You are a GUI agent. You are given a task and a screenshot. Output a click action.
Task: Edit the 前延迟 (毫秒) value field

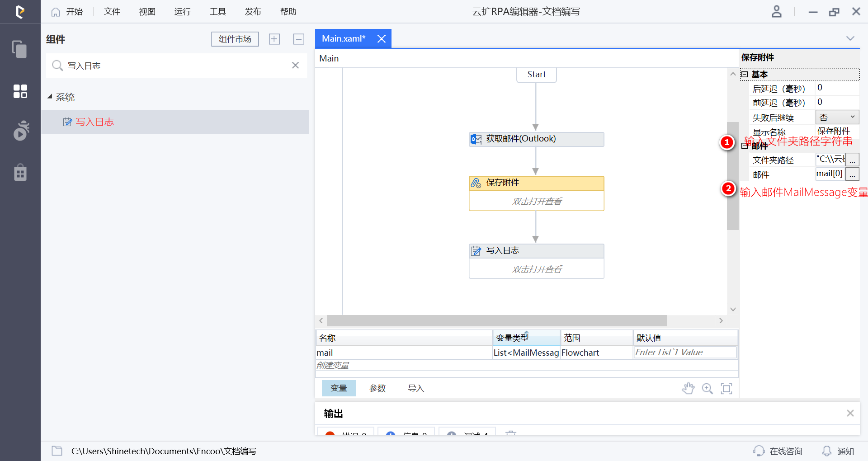837,103
